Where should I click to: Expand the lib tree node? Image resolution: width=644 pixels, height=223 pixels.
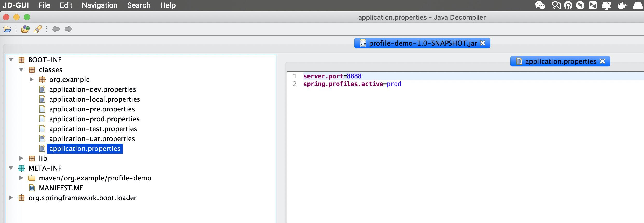[x=21, y=158]
